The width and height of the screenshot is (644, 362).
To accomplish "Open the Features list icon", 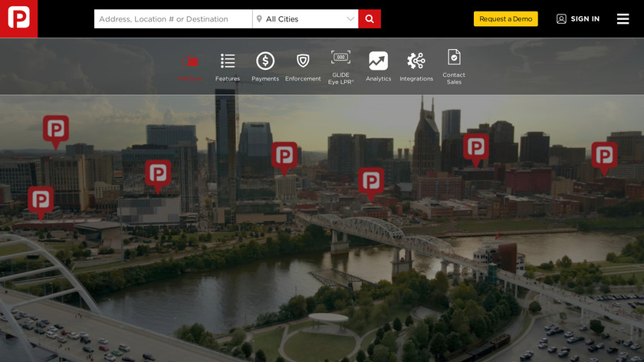I will tap(228, 61).
